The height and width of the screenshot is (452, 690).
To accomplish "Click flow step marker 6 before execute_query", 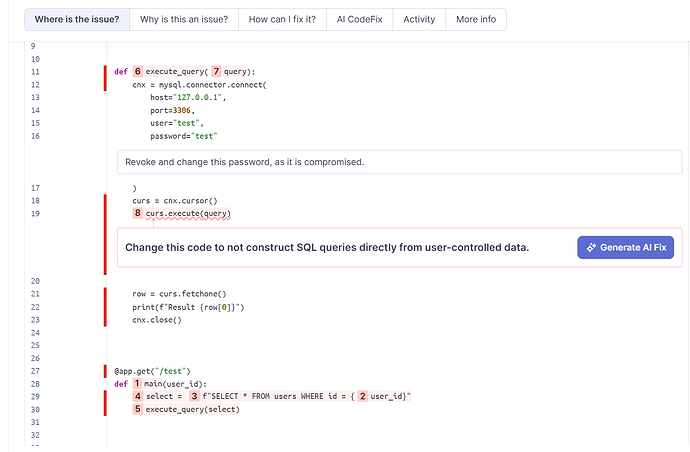I will point(138,72).
